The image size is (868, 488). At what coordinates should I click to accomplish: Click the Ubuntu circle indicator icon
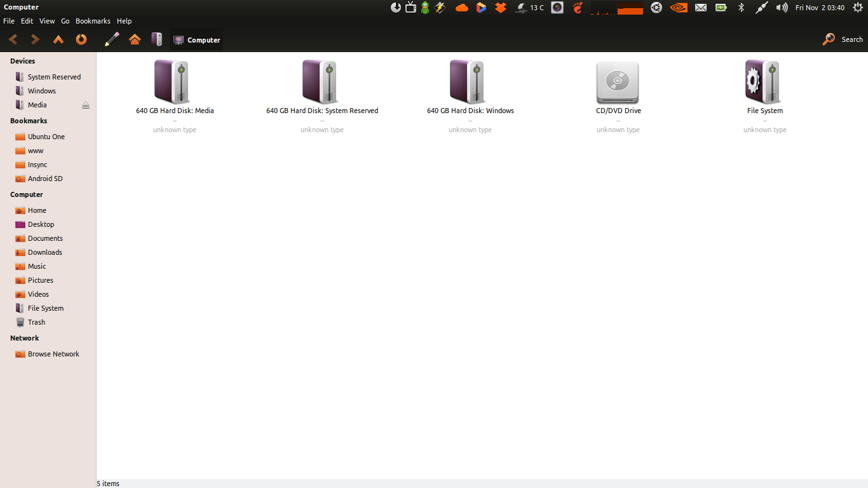[656, 8]
